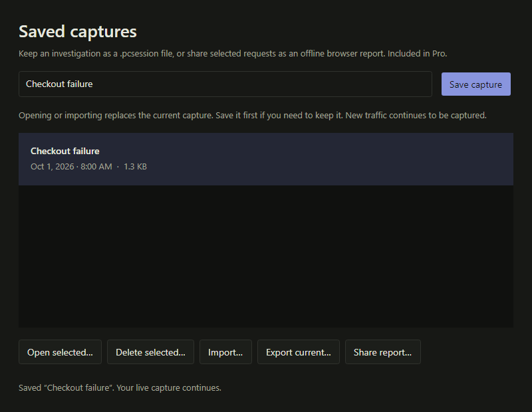Export the current capture

point(298,352)
